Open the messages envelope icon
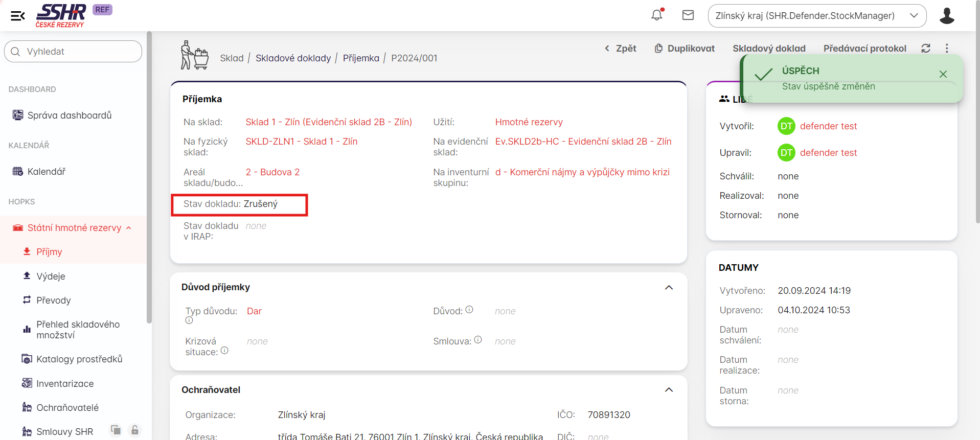 click(688, 15)
